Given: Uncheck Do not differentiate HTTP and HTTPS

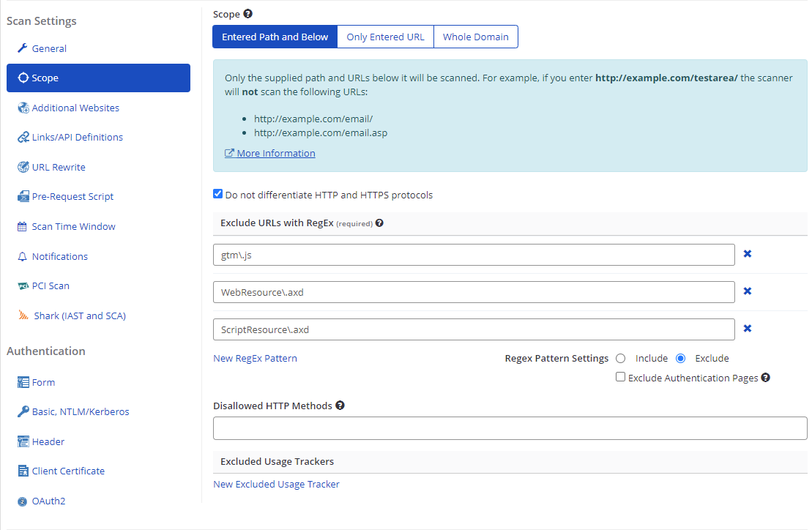Looking at the screenshot, I should [217, 195].
